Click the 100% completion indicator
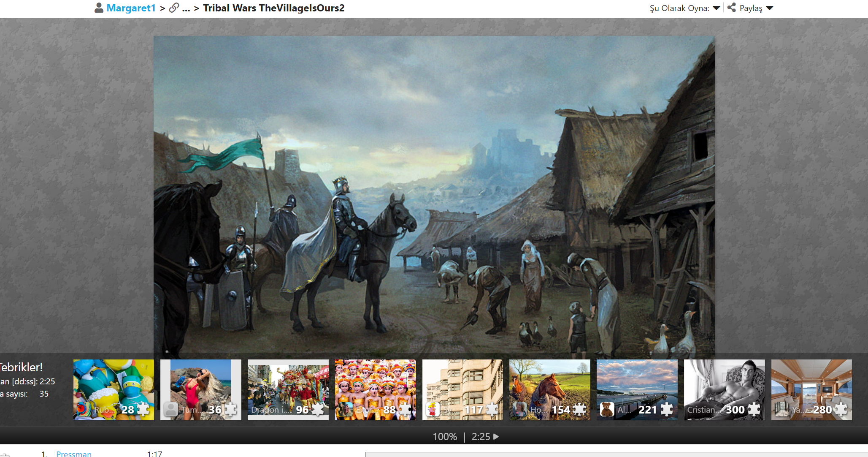This screenshot has height=457, width=868. click(445, 437)
